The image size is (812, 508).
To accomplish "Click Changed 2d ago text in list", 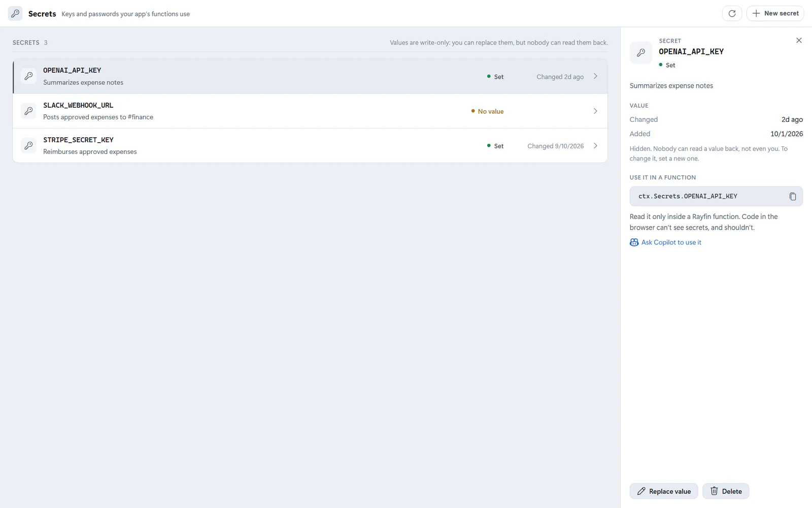I will coord(560,77).
